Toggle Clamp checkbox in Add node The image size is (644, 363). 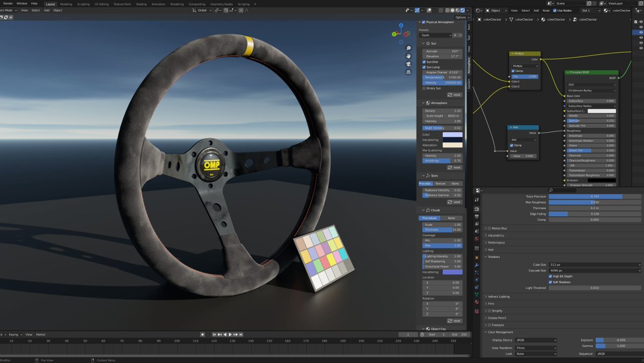tap(511, 145)
